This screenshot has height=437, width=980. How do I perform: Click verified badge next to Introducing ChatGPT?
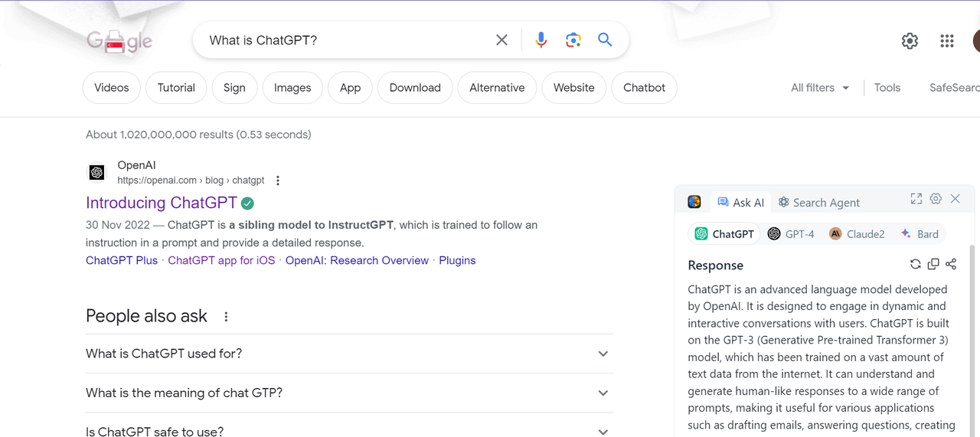(247, 204)
